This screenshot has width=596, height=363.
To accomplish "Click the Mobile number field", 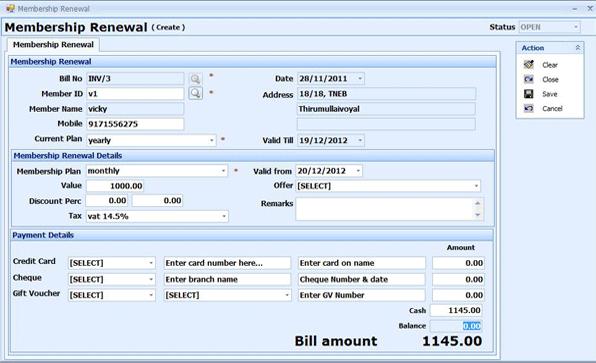I will [x=135, y=124].
